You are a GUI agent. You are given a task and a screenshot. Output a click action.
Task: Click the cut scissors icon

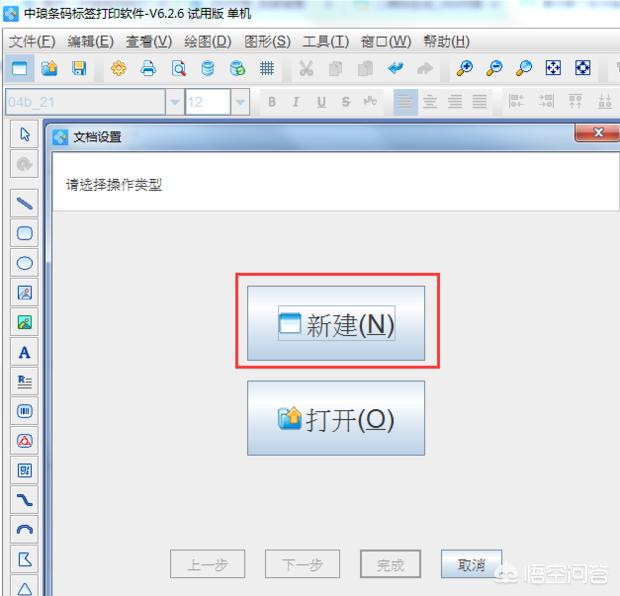pyautogui.click(x=306, y=69)
